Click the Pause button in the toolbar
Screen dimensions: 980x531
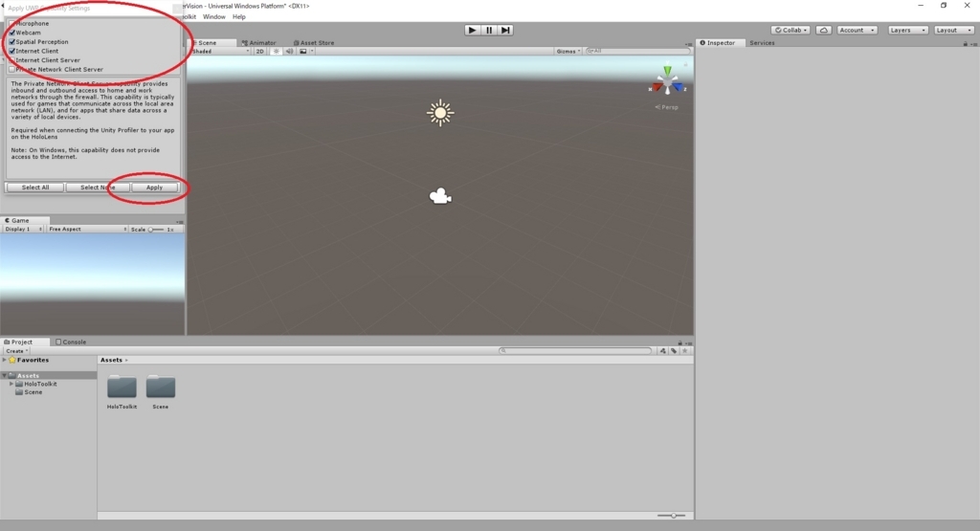coord(489,30)
